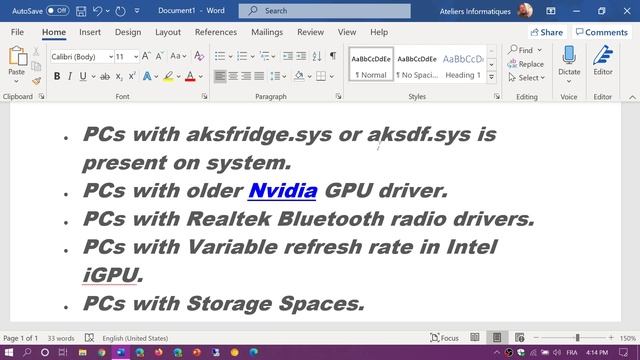This screenshot has width=640, height=360.
Task: Click the Format Painter brush icon
Action: click(36, 81)
